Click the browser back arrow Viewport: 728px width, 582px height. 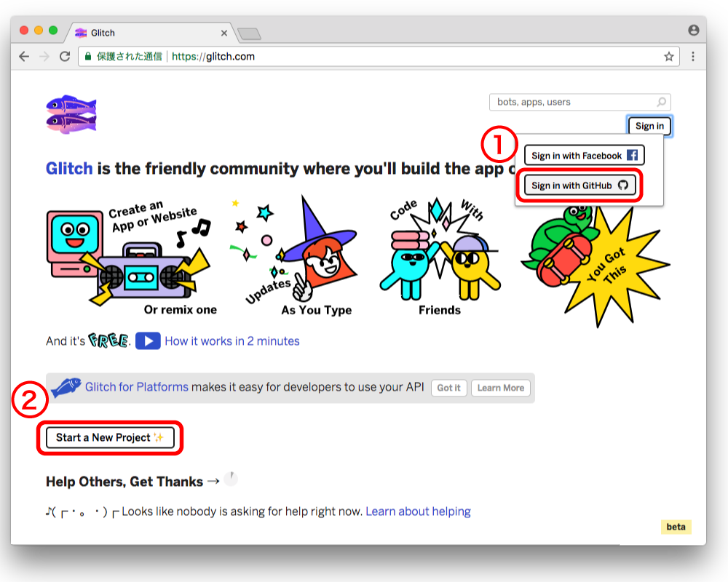click(x=23, y=55)
